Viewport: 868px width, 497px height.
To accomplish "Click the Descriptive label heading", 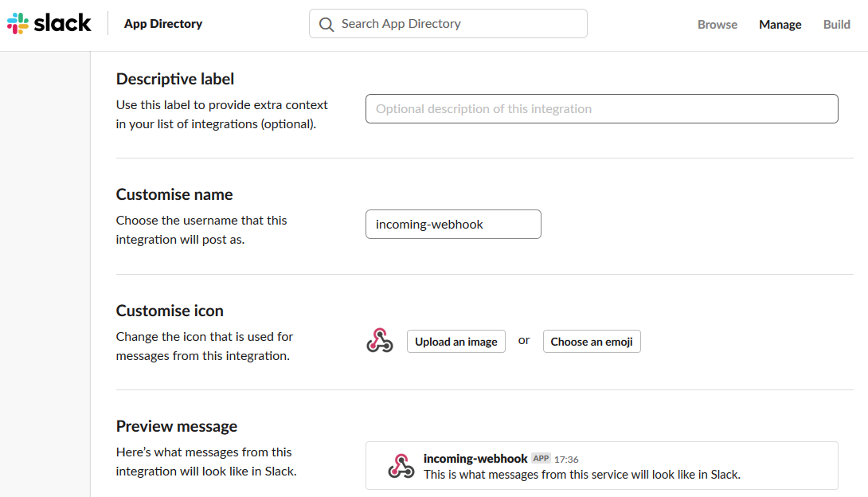I will (175, 79).
